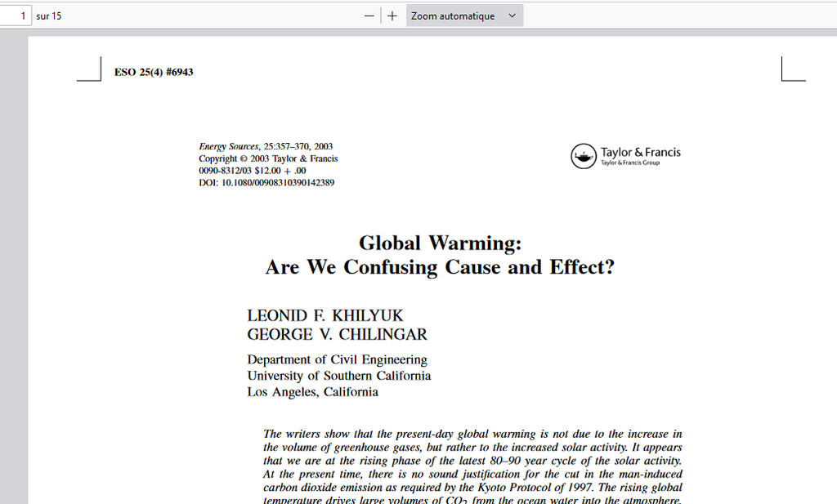Click the 'Energy Sources, 25:357–370, 2003' citation
This screenshot has height=504, width=837.
pyautogui.click(x=266, y=147)
